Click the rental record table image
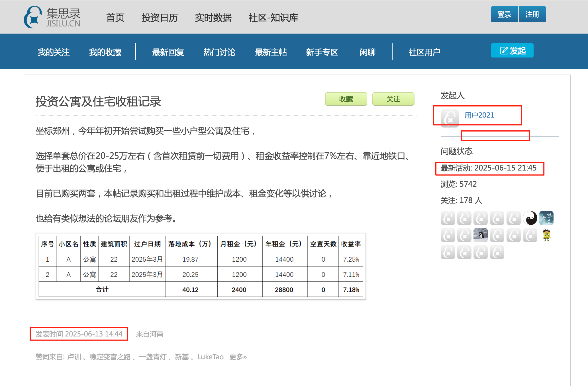The width and height of the screenshot is (588, 386). [201, 266]
